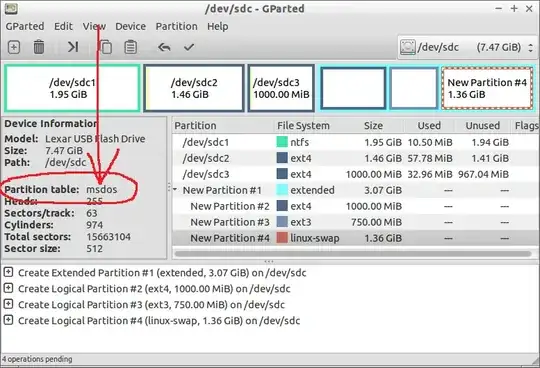Image resolution: width=540 pixels, height=368 pixels.
Task: Open the Device menu
Action: point(131,27)
